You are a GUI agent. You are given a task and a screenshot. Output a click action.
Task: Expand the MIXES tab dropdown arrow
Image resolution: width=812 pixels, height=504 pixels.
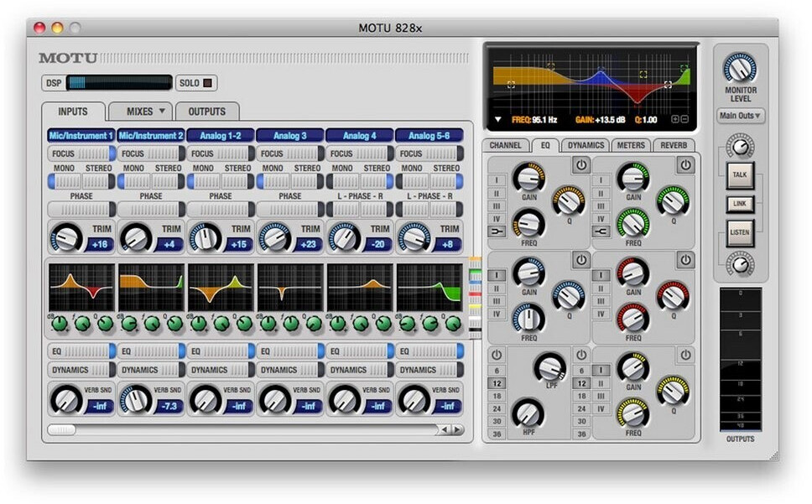[x=161, y=111]
